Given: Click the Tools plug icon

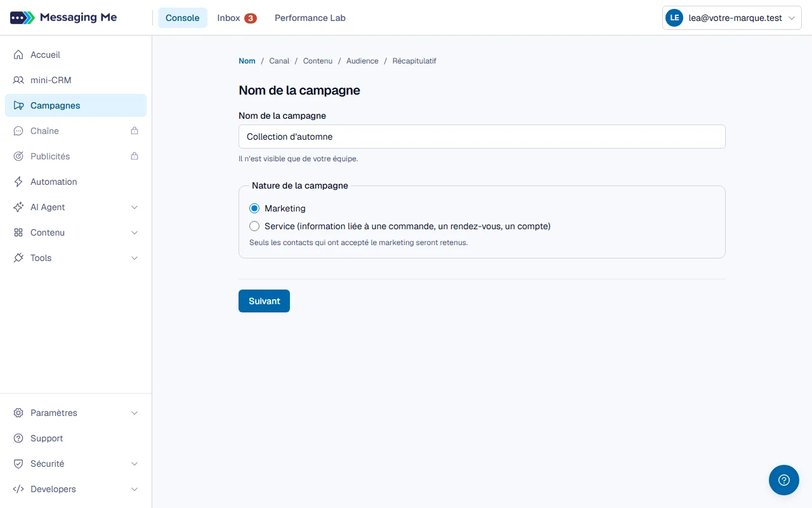Looking at the screenshot, I should coord(18,258).
